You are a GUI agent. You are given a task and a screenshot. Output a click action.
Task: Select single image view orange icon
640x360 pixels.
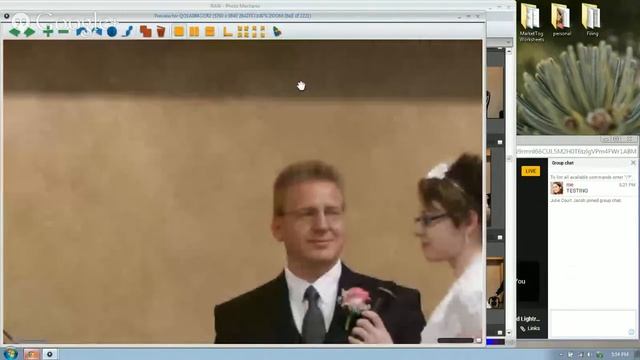tap(179, 31)
